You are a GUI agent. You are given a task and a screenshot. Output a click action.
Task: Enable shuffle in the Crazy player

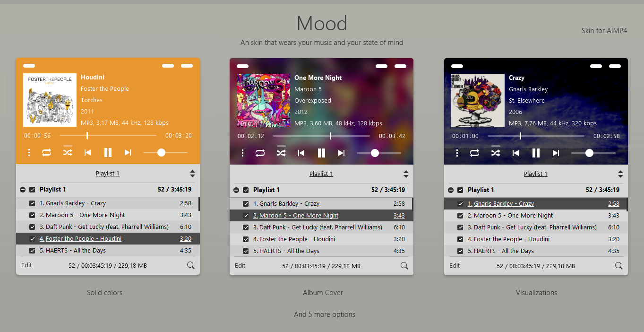(496, 153)
